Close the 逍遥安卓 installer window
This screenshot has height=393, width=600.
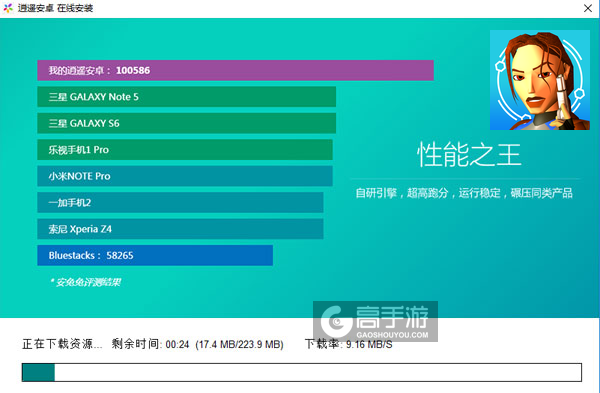pos(588,8)
